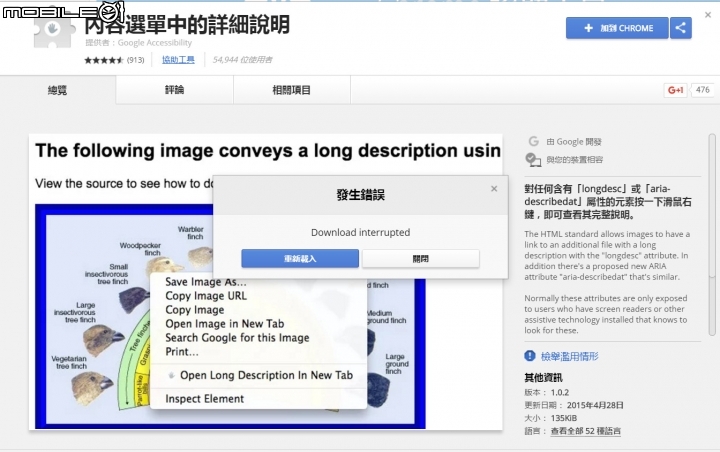The height and width of the screenshot is (452, 720).
Task: Click the 發生錯誤 dialog title
Action: point(360,195)
